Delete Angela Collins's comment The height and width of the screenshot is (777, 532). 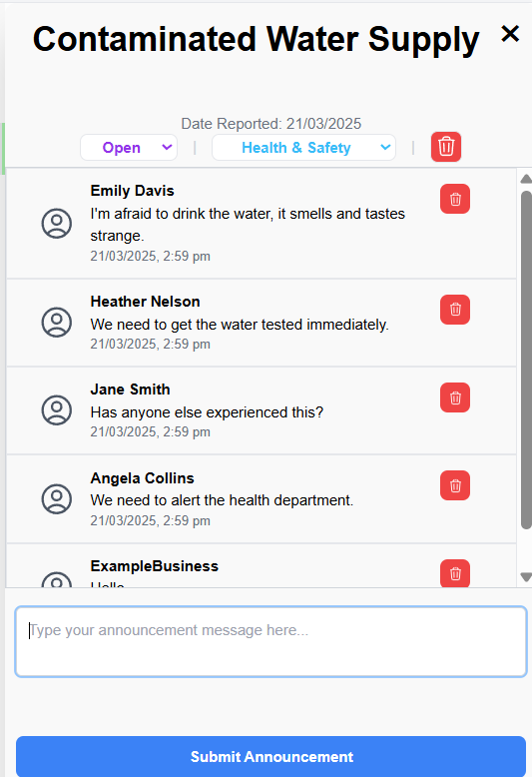pyautogui.click(x=455, y=485)
